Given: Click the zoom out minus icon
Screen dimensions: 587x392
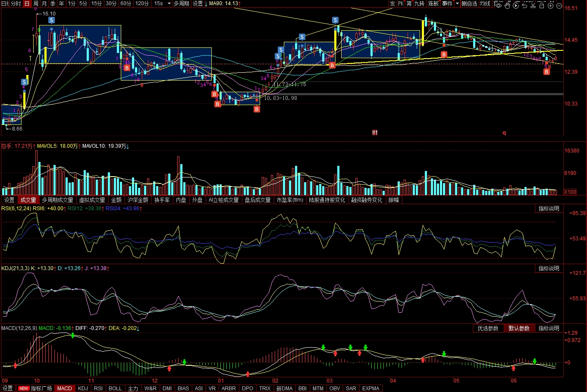Looking at the screenshot, I should 559,6.
